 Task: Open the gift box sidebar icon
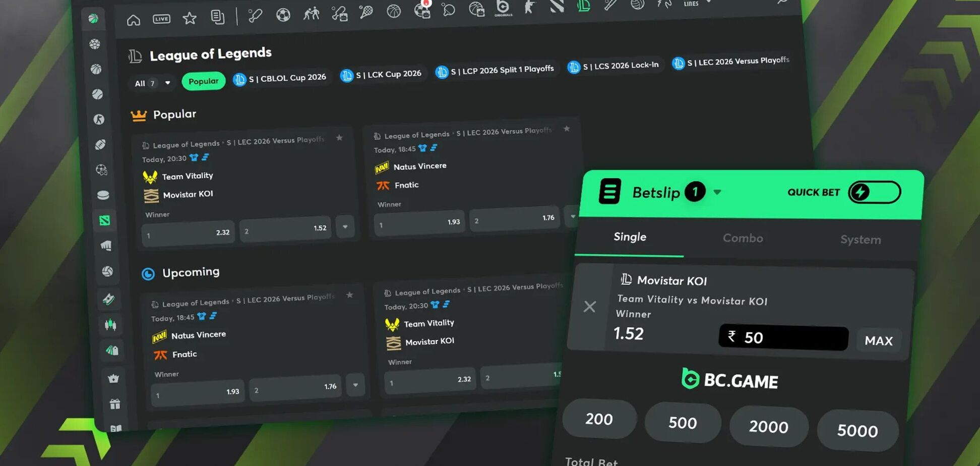pyautogui.click(x=115, y=404)
